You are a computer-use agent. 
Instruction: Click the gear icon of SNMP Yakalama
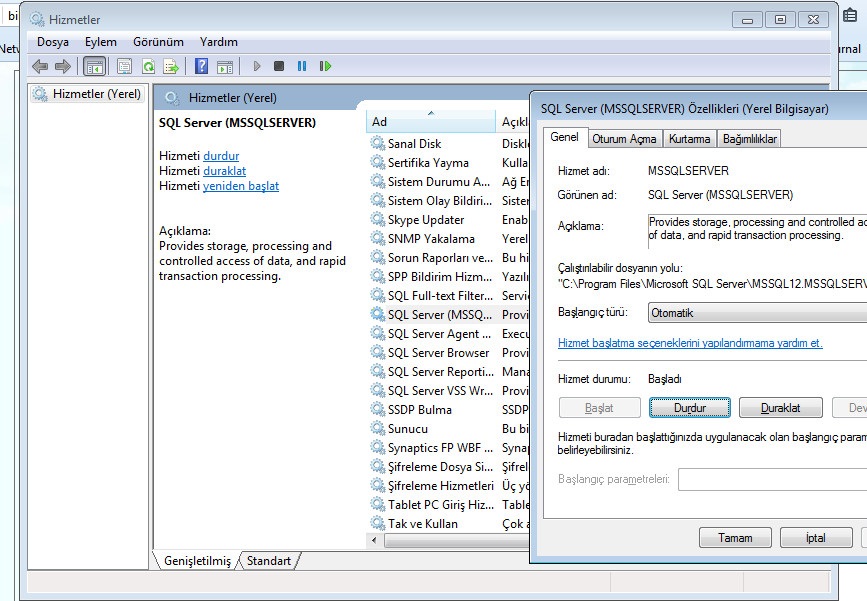coord(378,238)
